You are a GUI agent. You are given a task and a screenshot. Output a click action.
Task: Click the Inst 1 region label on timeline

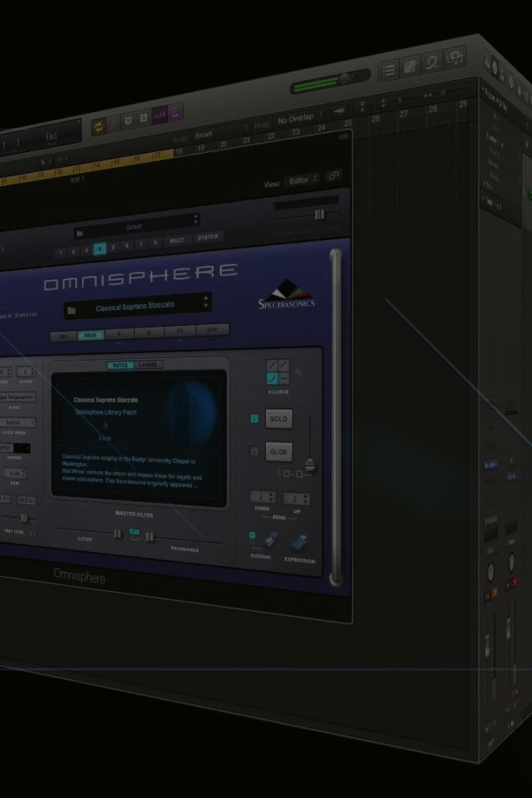78,180
